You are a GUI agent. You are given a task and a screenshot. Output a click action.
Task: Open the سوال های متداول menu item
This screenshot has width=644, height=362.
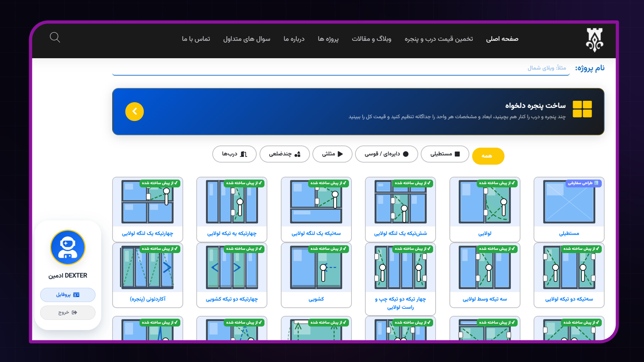point(247,39)
